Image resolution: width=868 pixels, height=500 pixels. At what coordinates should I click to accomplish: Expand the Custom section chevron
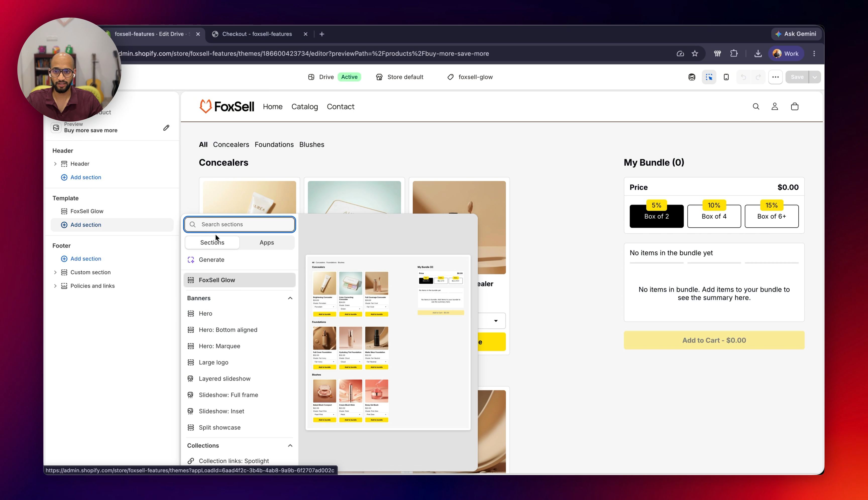click(x=55, y=272)
